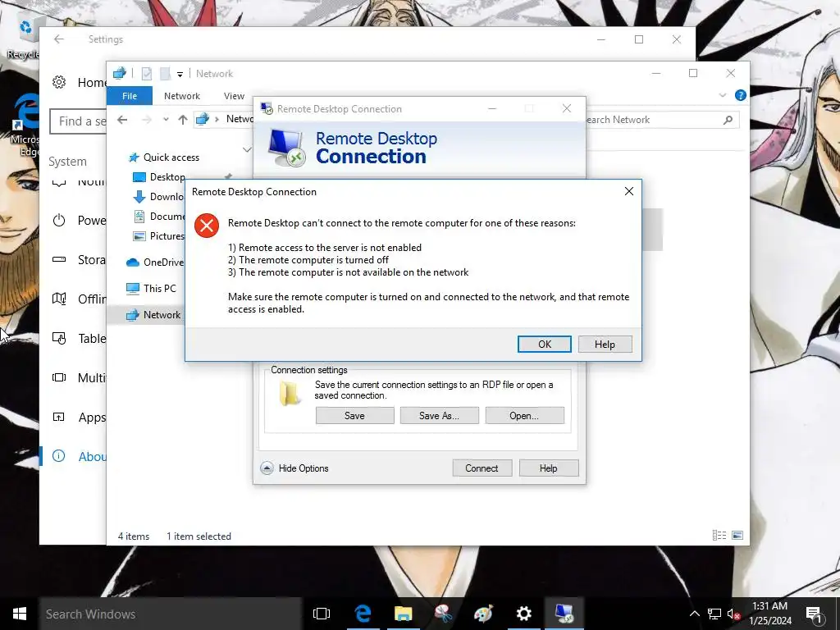Open Action Center notifications

coord(814,614)
